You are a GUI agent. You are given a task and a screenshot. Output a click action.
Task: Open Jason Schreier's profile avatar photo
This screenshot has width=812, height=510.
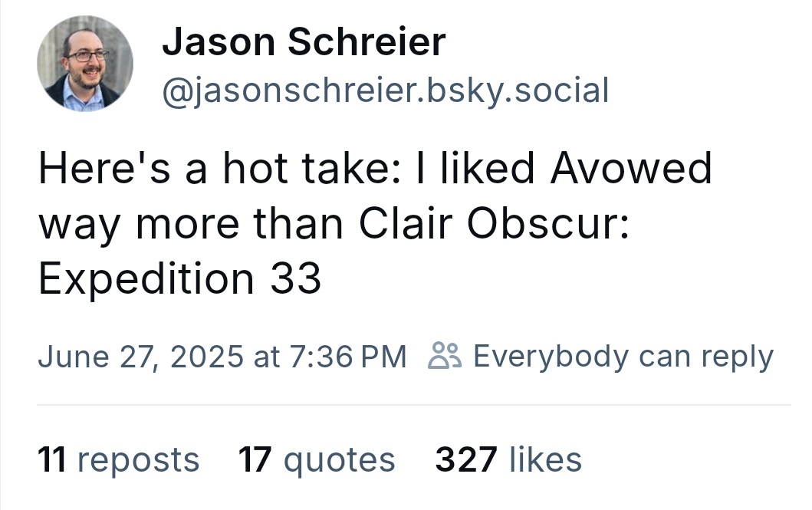tap(85, 63)
